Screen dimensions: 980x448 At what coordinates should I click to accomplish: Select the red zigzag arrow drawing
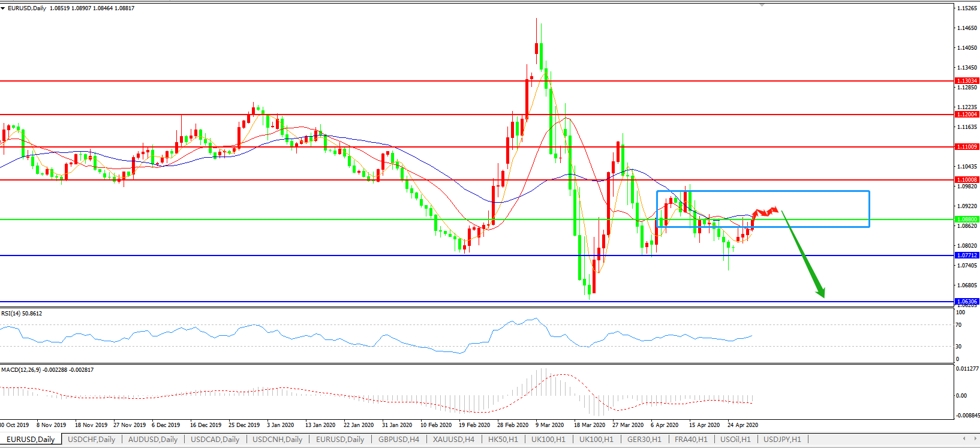point(765,212)
